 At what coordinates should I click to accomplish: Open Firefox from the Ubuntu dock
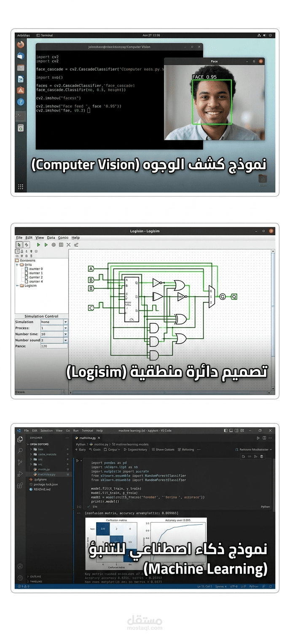(x=21, y=44)
